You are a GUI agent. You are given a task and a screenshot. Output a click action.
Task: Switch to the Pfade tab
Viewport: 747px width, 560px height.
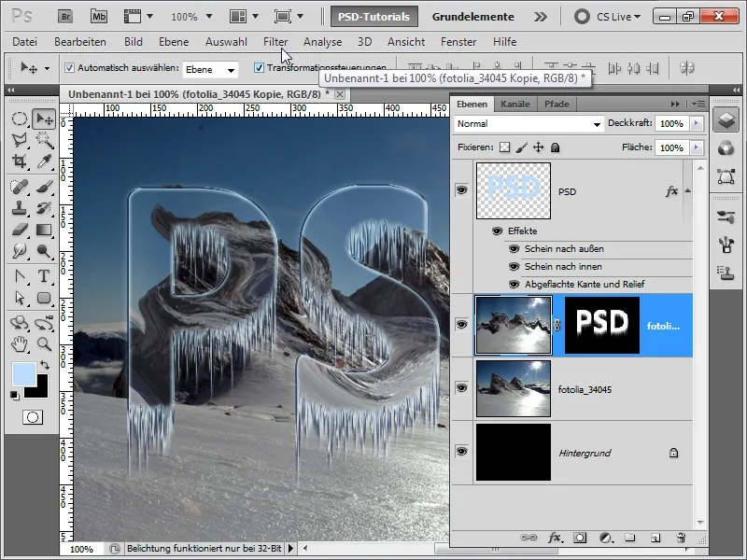pyautogui.click(x=557, y=105)
